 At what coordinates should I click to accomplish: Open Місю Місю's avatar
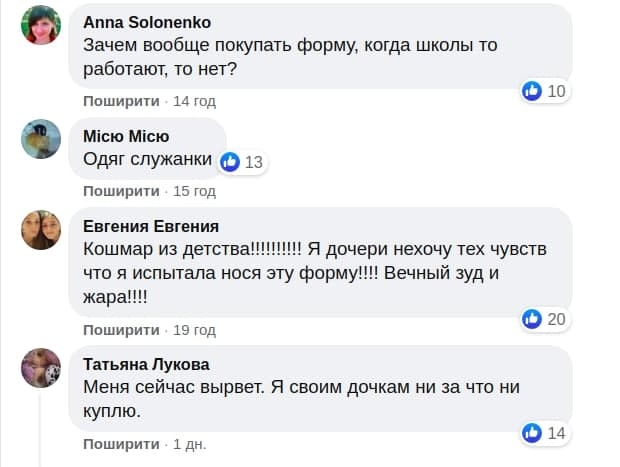click(42, 139)
